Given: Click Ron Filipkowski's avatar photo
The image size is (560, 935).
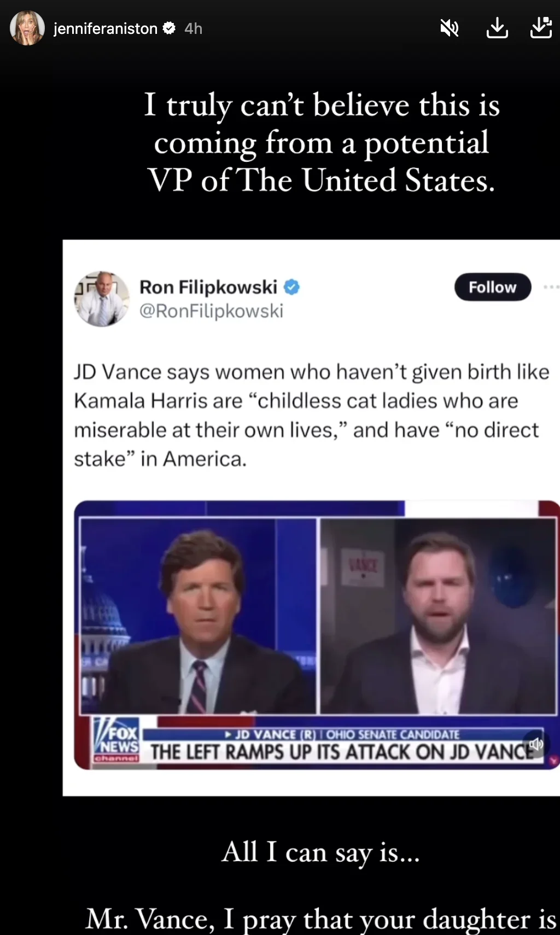Looking at the screenshot, I should [x=102, y=299].
